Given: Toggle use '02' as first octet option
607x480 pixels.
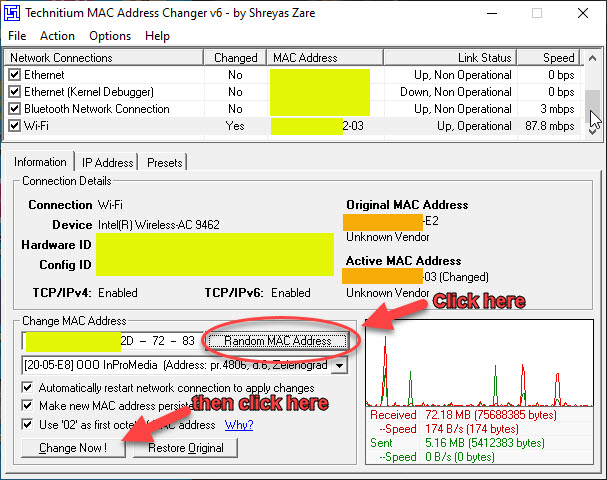Looking at the screenshot, I should [27, 425].
